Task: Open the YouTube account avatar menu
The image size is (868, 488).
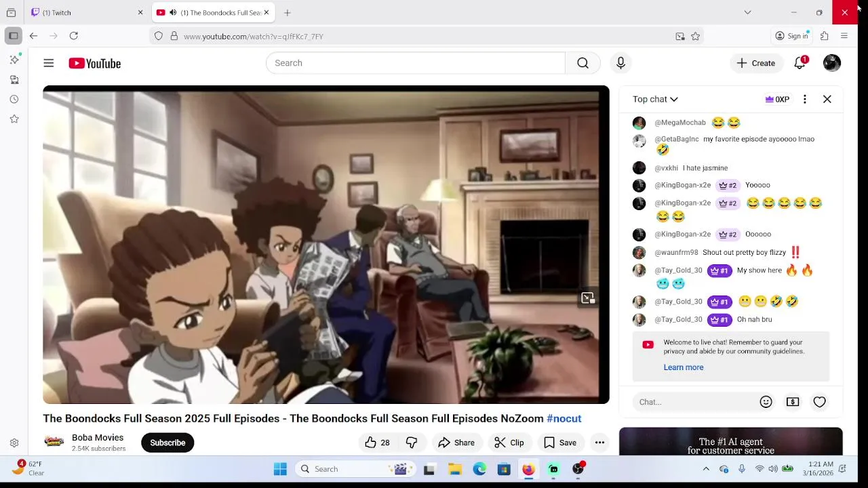Action: click(x=832, y=63)
